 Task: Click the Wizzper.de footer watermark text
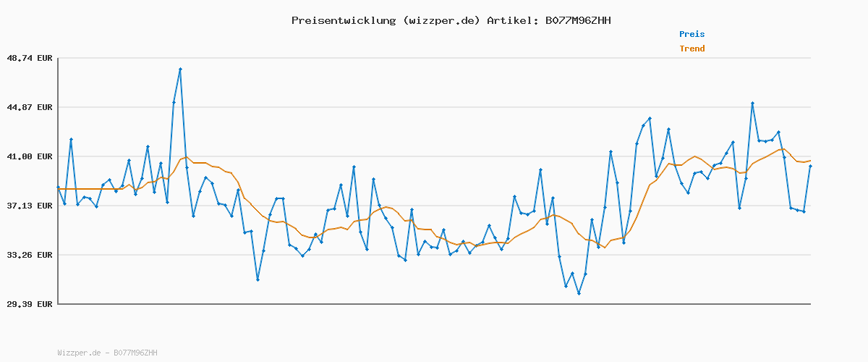pos(79,353)
